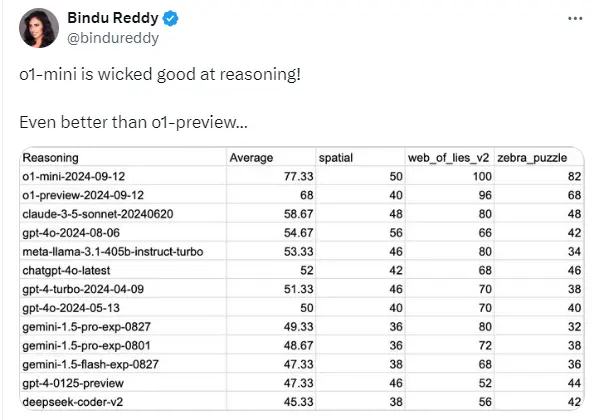Click the 'Even better than o1-preview' line
Screen dimensions: 592x420
(x=133, y=122)
